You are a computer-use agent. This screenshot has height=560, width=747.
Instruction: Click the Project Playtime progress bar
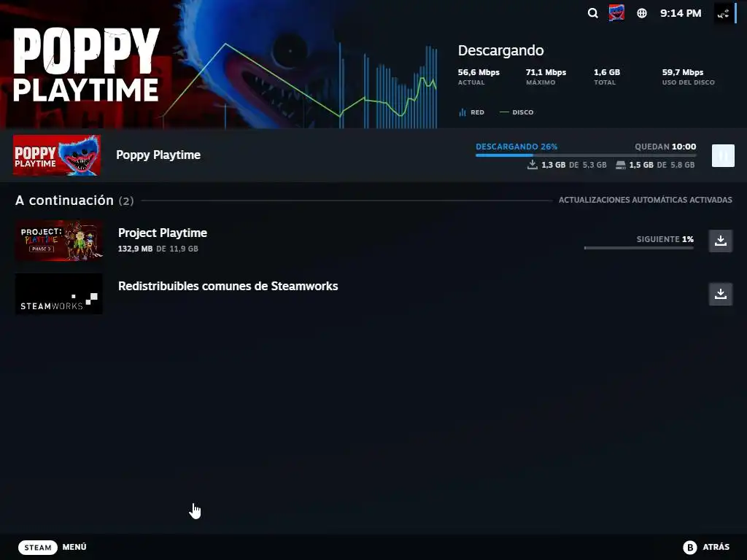[x=638, y=248]
